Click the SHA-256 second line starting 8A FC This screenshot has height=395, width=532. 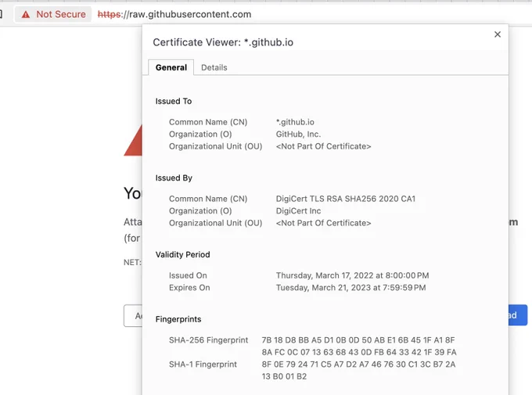(x=359, y=352)
